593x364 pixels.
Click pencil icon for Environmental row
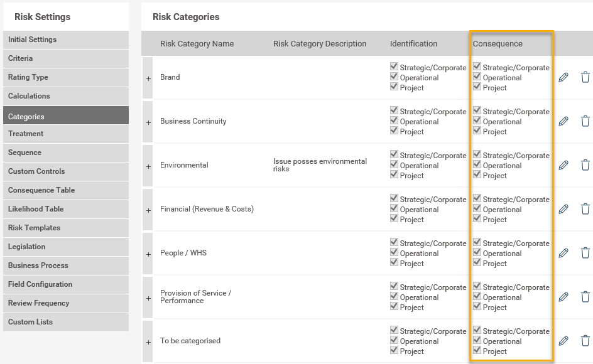(x=563, y=165)
